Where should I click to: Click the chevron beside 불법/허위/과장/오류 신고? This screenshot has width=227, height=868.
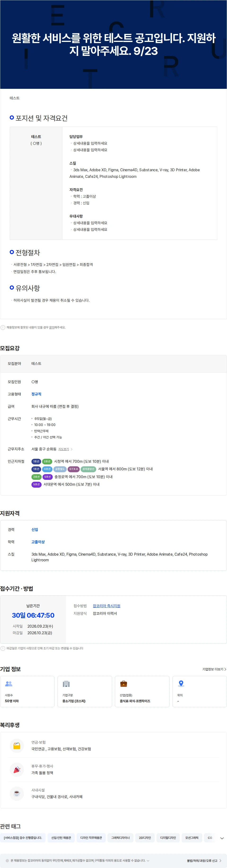pos(220,861)
